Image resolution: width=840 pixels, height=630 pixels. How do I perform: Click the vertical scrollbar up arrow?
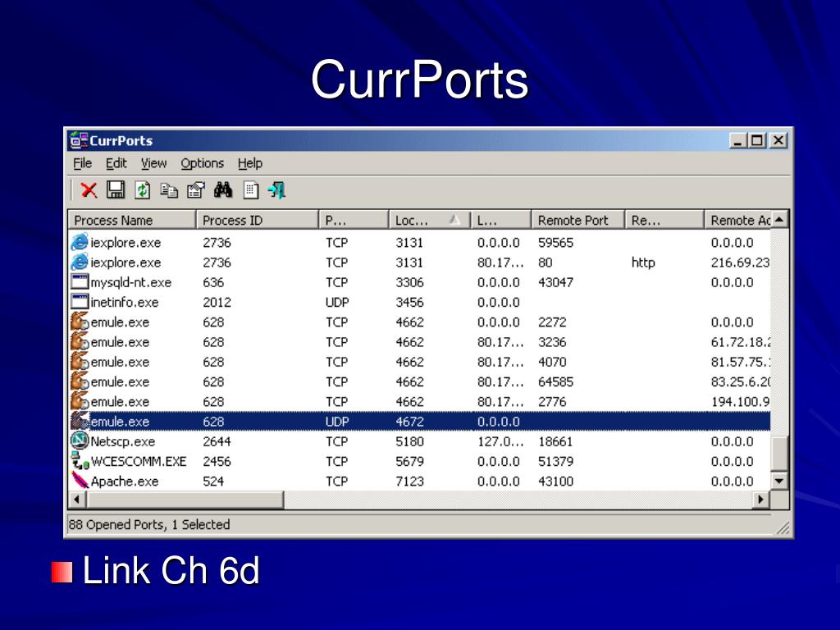coord(779,220)
